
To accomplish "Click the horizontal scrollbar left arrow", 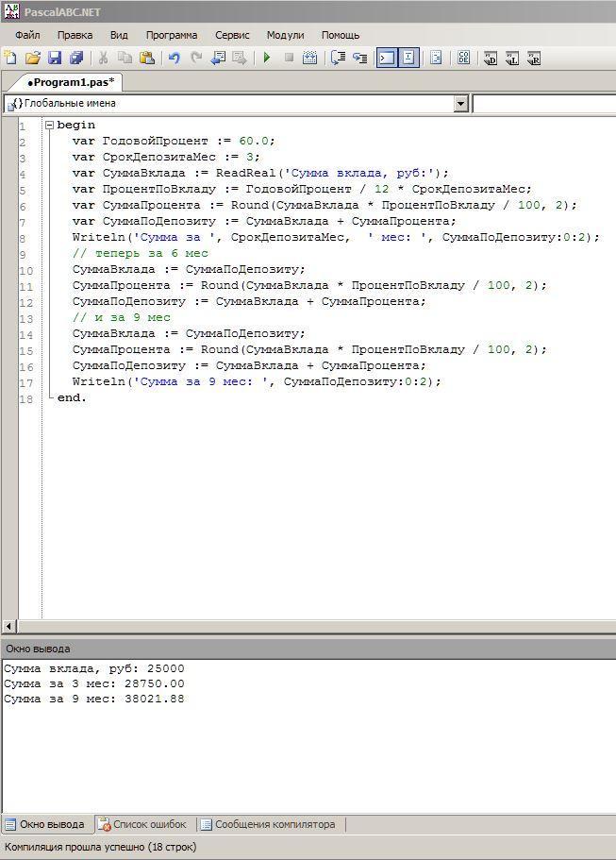I will pos(9,626).
